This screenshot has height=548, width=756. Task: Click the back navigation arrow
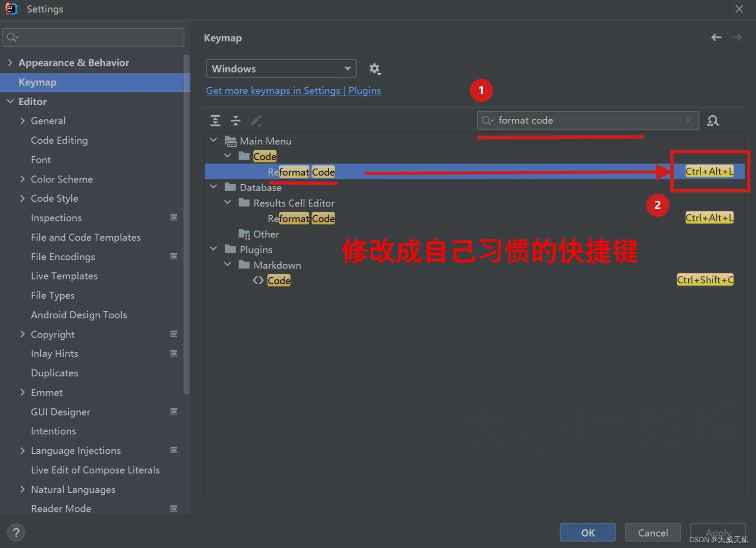716,37
